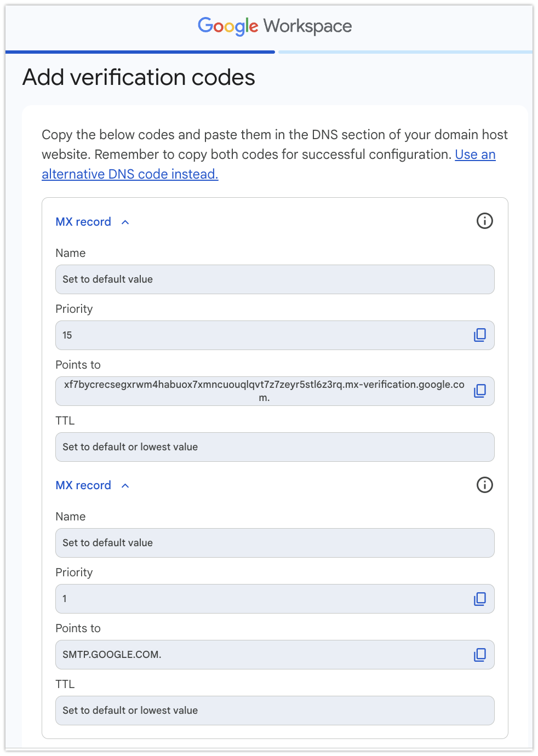Copy the priority value 1

(x=480, y=599)
